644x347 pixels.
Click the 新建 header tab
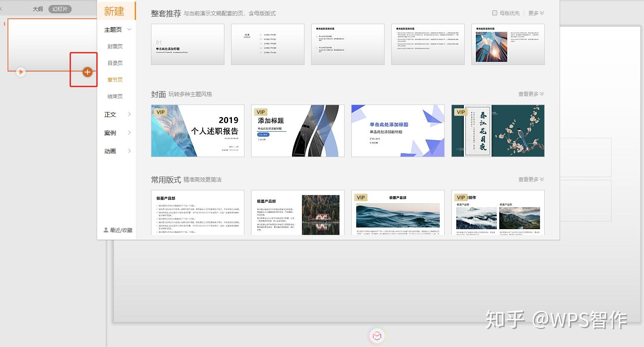(116, 11)
